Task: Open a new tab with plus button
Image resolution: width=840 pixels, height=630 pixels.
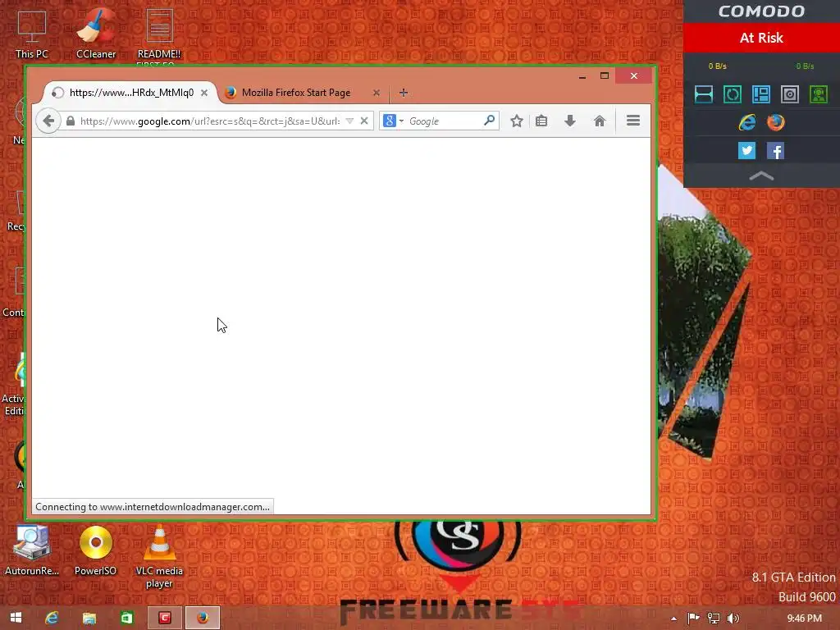Action: coord(404,93)
